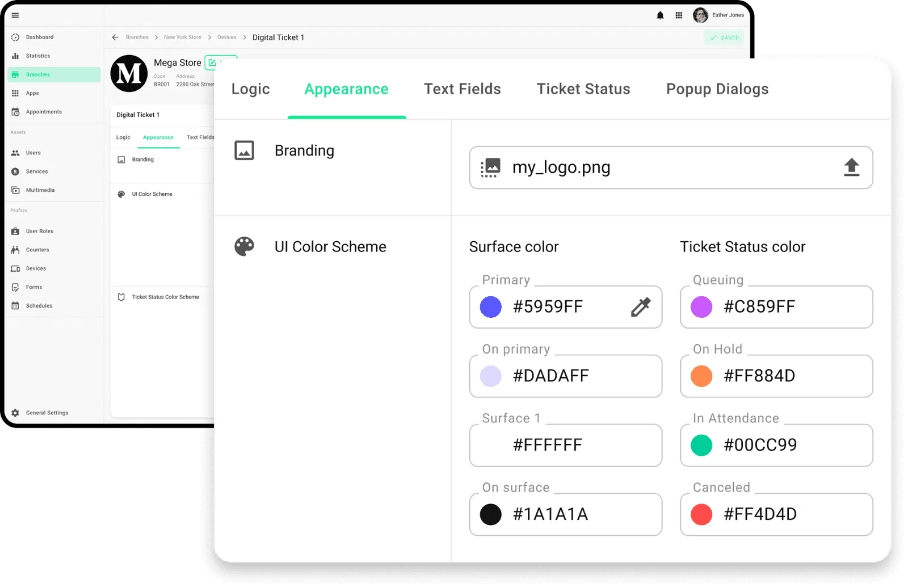Open the Popup Dialogs tab
Viewport: 908px width, 588px height.
point(717,89)
